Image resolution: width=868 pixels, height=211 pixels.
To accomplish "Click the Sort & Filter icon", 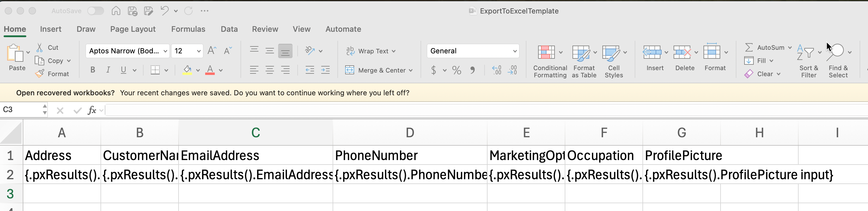I will (x=805, y=53).
